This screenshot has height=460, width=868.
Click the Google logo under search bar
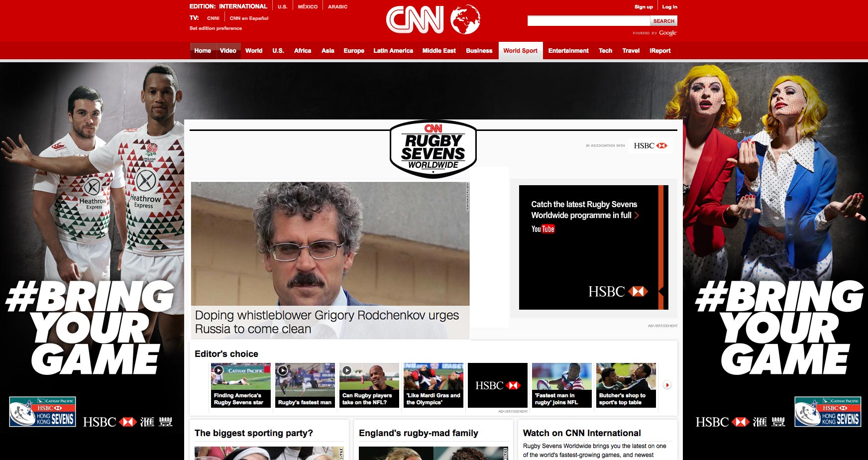668,33
